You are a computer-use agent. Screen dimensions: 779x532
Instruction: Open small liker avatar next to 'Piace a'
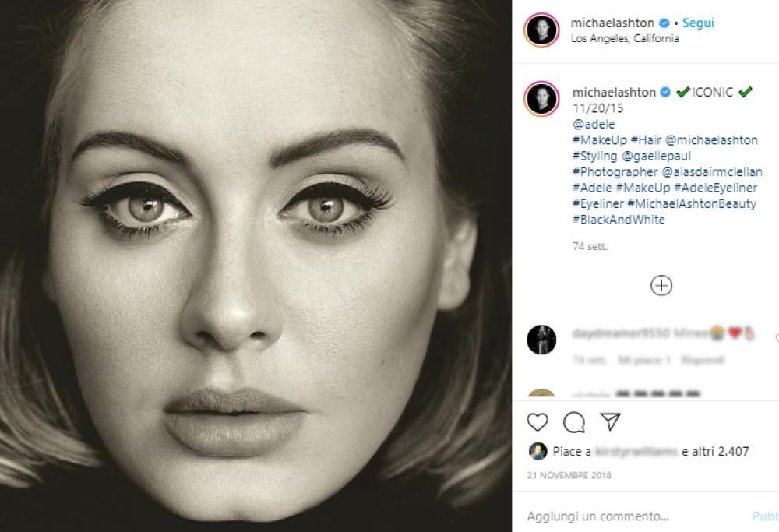click(537, 451)
